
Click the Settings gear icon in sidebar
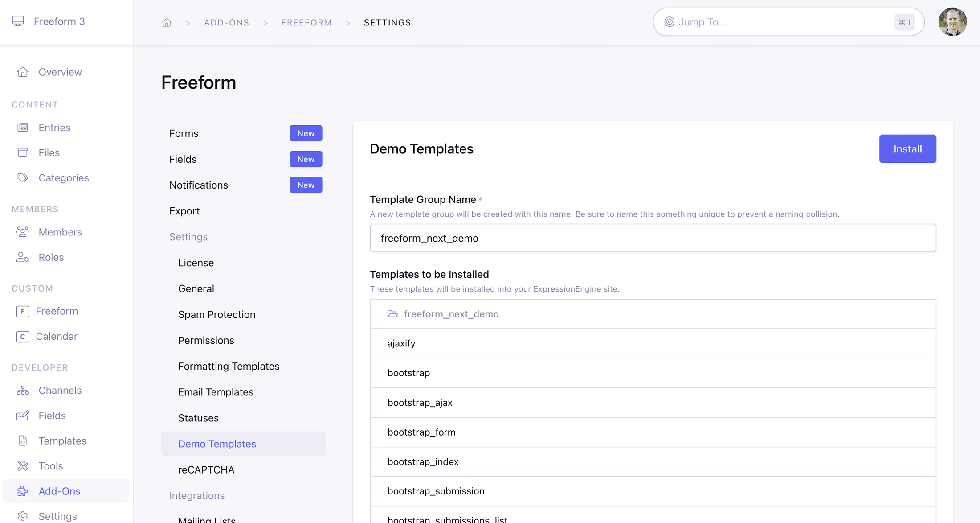[x=21, y=515]
